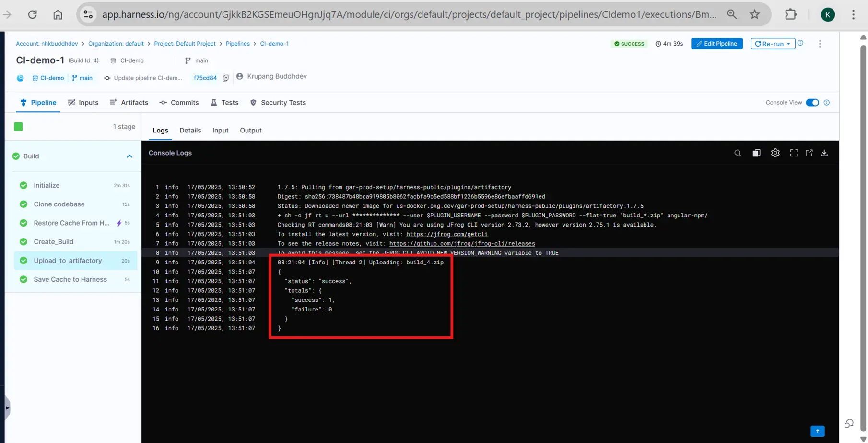Switch to the Pipeline tab
The image size is (868, 443).
[x=38, y=103]
